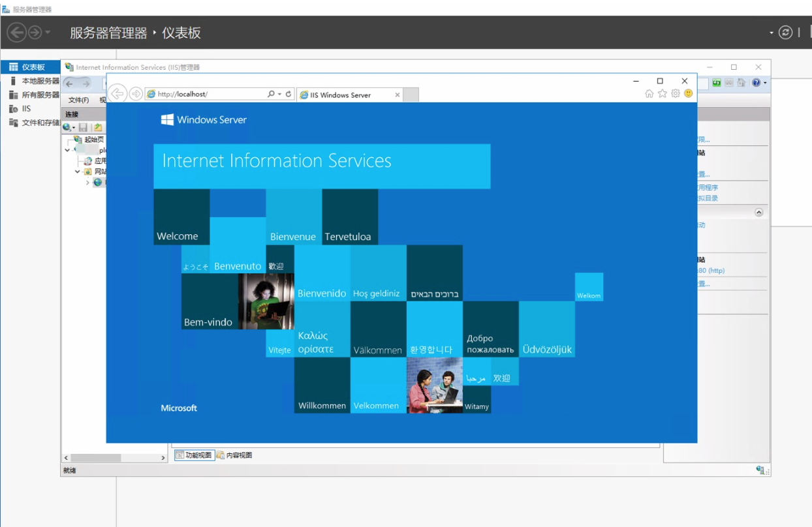Expand the site node under 网站

click(x=87, y=183)
